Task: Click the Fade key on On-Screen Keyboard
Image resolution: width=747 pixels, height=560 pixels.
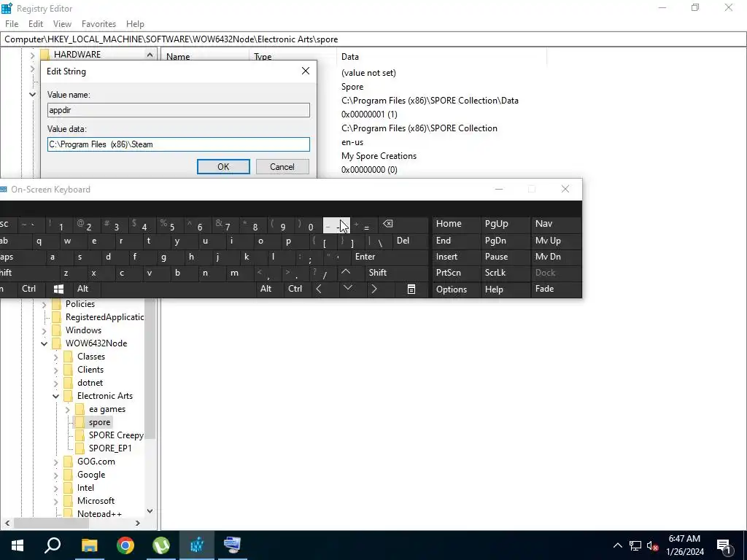Action: click(x=544, y=289)
